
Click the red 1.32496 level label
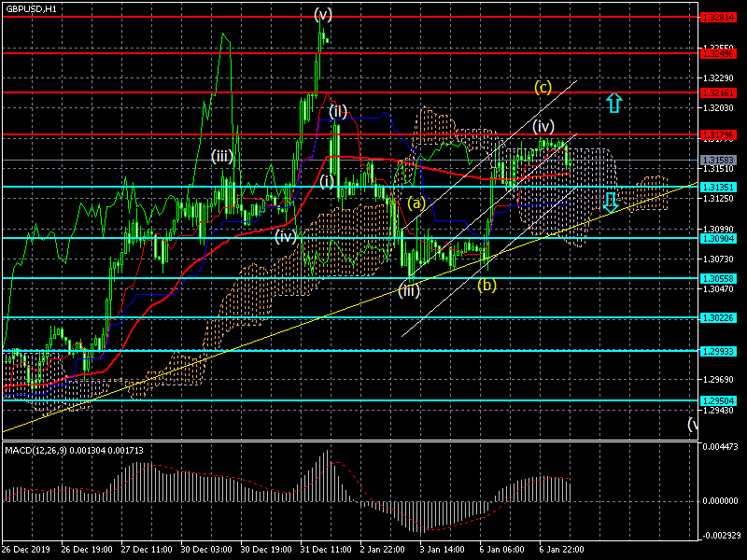click(718, 54)
